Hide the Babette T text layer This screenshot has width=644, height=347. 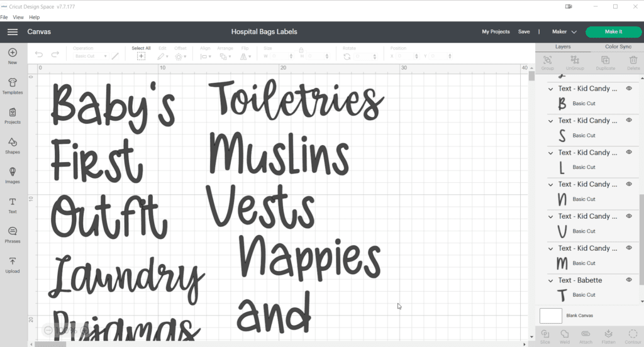click(629, 280)
